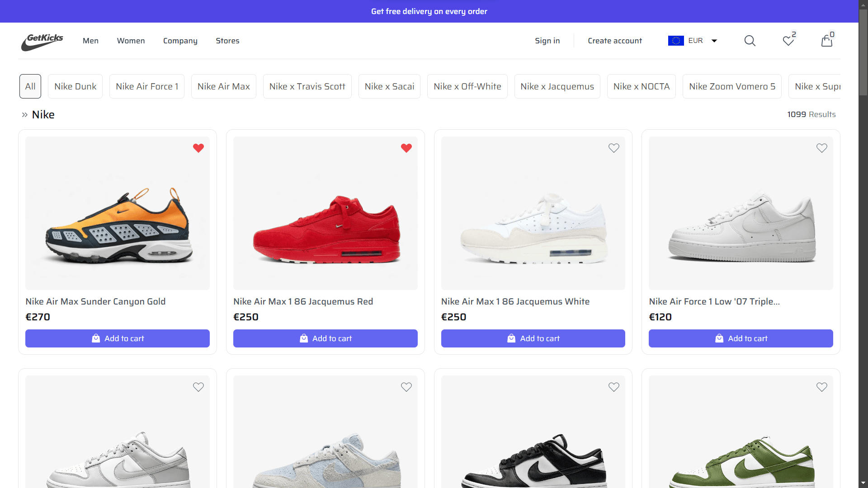Click the Nike category heading
This screenshot has height=488, width=868.
[43, 115]
